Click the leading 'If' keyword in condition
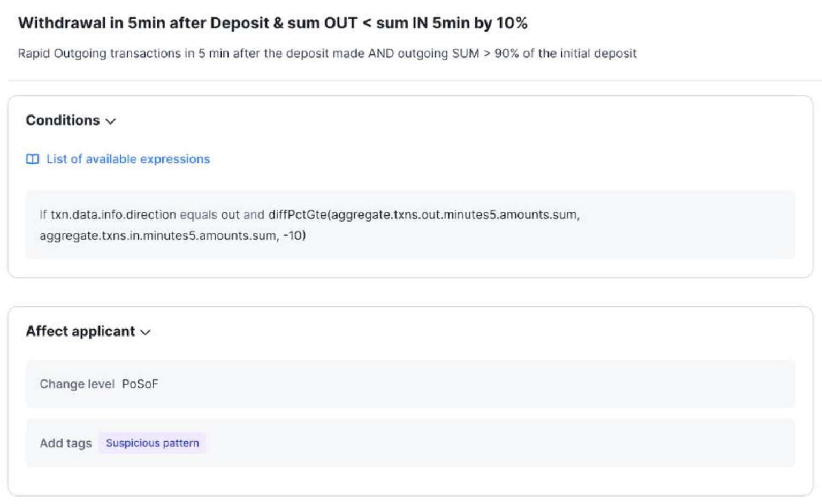Image resolution: width=822 pixels, height=504 pixels. click(x=43, y=215)
